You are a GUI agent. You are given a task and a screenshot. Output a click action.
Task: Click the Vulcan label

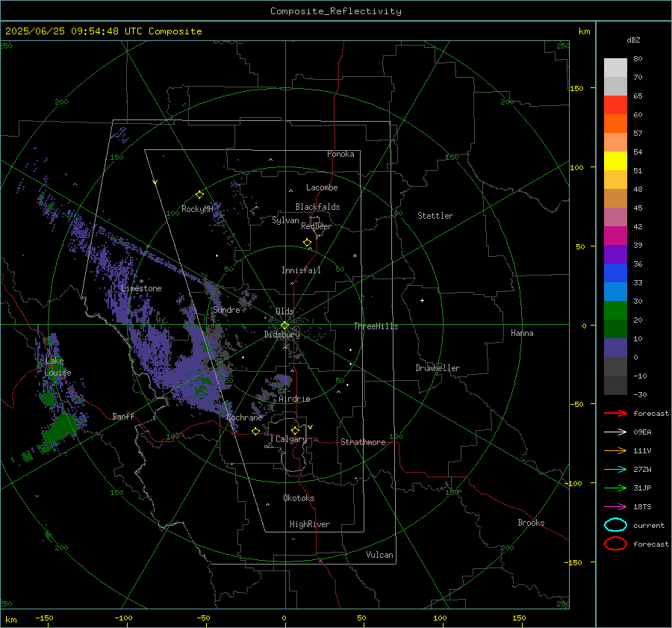click(379, 555)
